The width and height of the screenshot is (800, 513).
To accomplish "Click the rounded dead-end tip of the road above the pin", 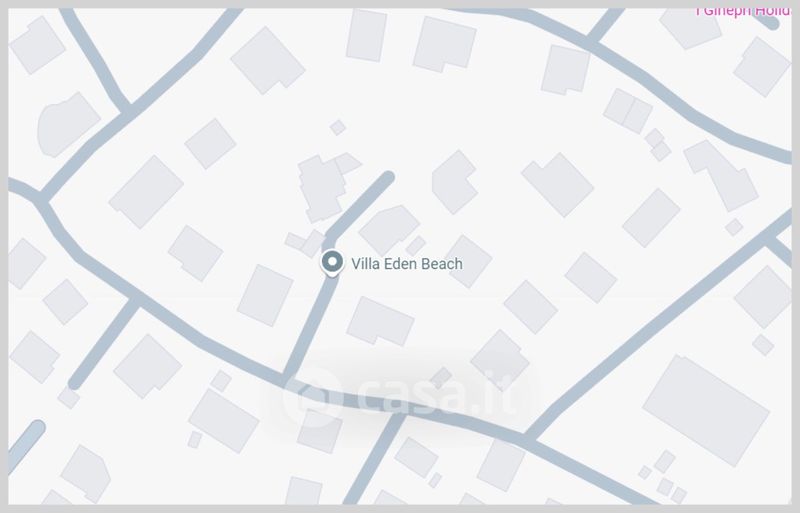I will (388, 178).
